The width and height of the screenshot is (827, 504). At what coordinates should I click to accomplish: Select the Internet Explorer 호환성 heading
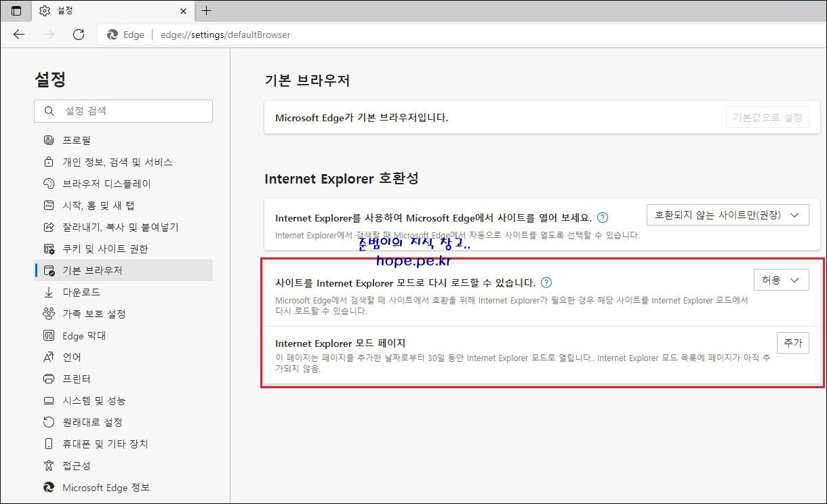click(342, 179)
